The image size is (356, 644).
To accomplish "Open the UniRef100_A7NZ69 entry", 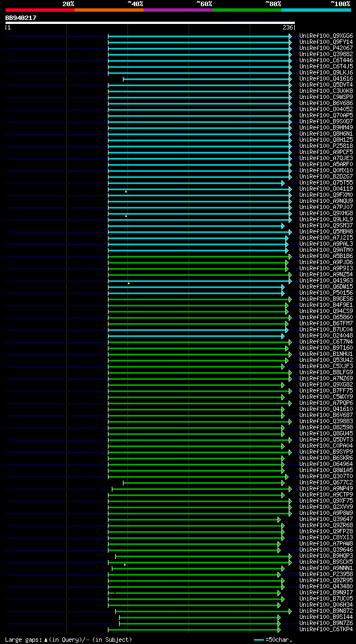I will tap(326, 379).
